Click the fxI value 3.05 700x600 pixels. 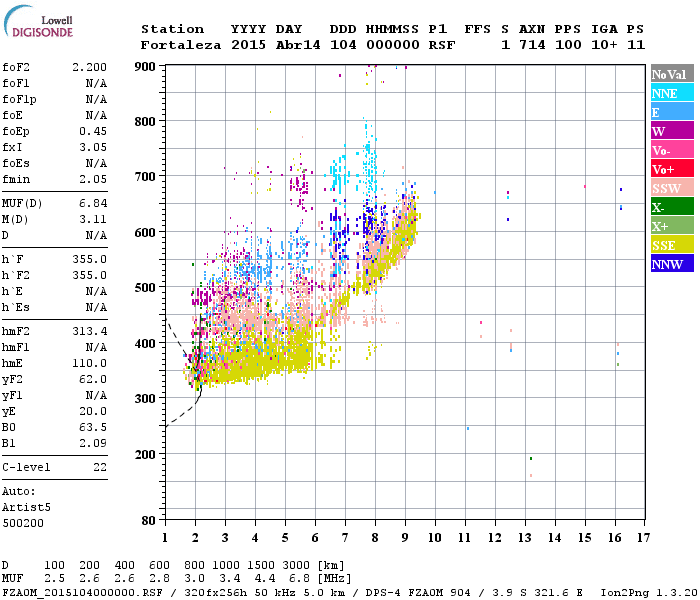click(x=93, y=148)
